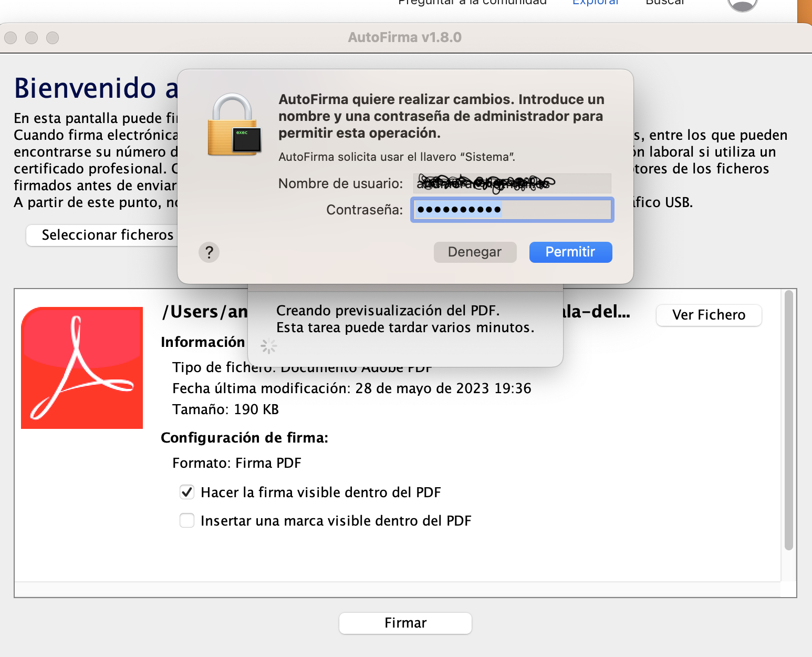Click the Buscar item in the browser behind
Viewport: 812px width, 657px height.
click(665, 3)
